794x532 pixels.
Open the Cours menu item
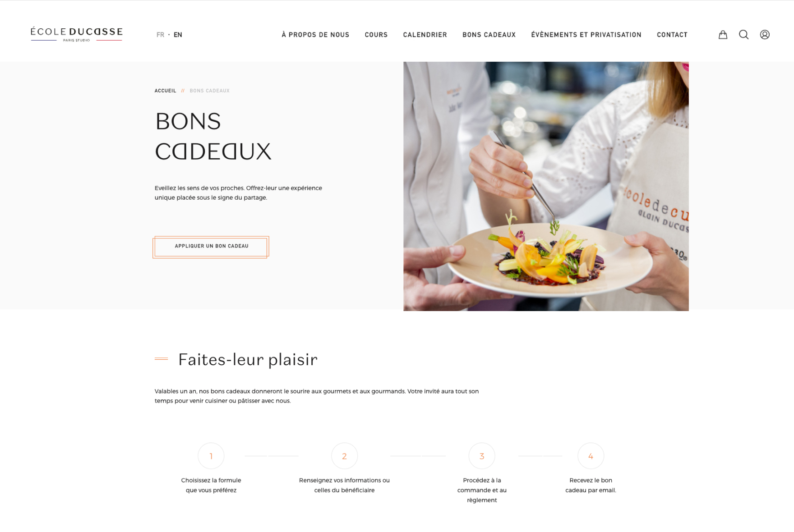[x=376, y=35]
